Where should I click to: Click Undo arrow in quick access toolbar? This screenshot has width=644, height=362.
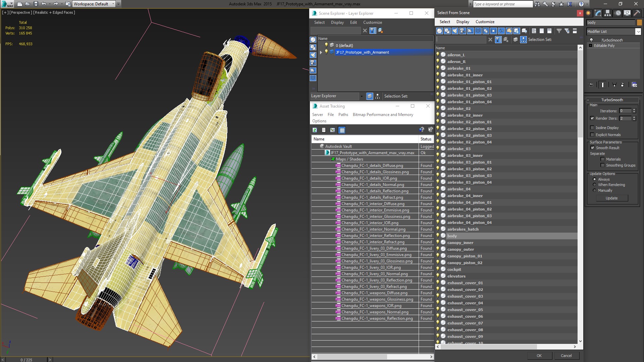pyautogui.click(x=44, y=4)
